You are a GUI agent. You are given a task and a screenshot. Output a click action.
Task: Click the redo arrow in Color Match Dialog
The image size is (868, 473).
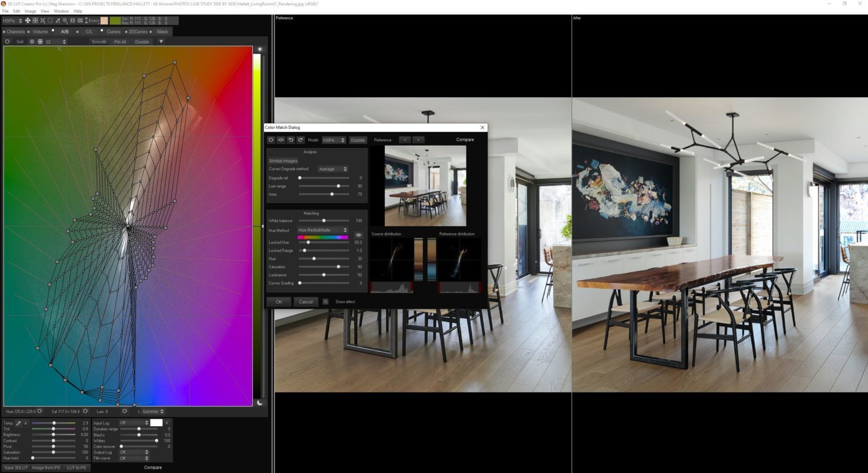click(x=300, y=140)
